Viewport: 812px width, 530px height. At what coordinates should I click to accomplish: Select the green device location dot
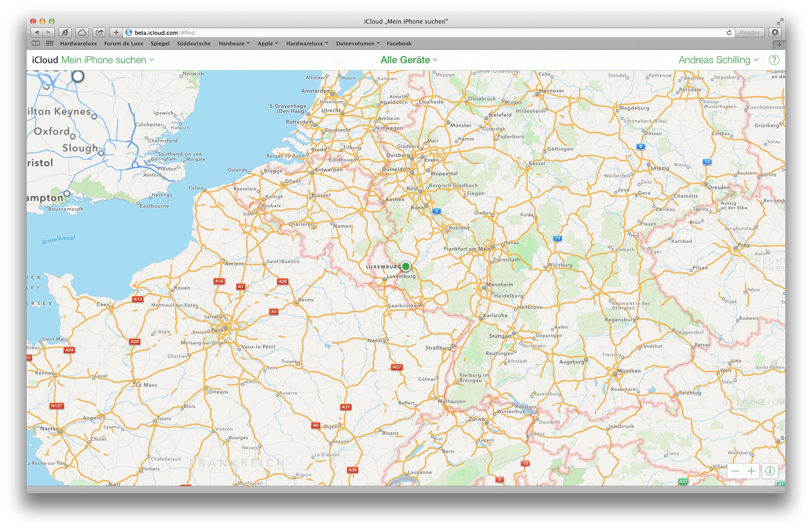405,267
